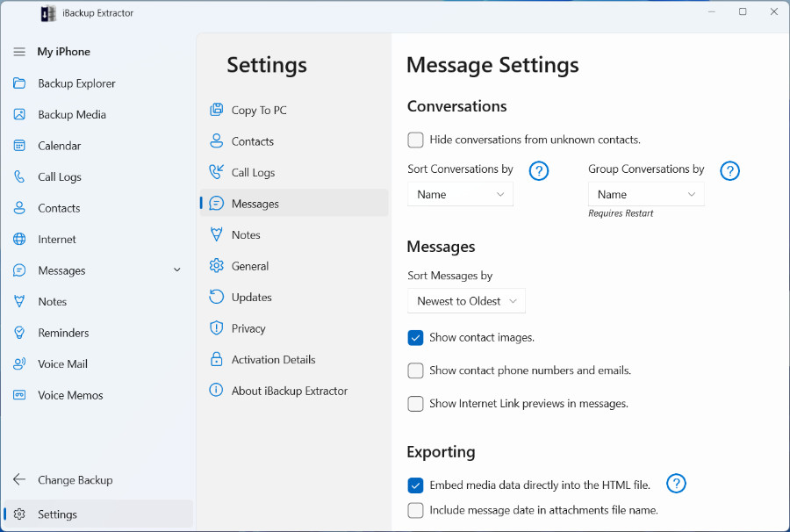Screen dimensions: 790x532
Task: Open the Sort Conversations by dropdown
Action: click(460, 195)
